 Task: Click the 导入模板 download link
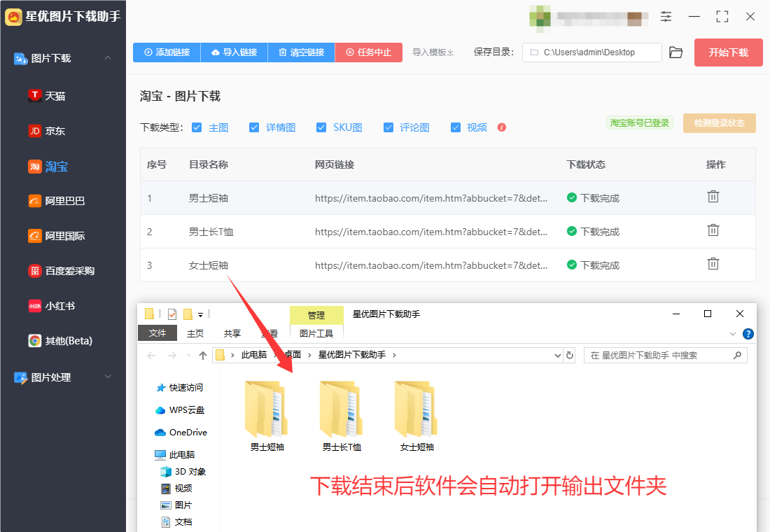[x=433, y=52]
